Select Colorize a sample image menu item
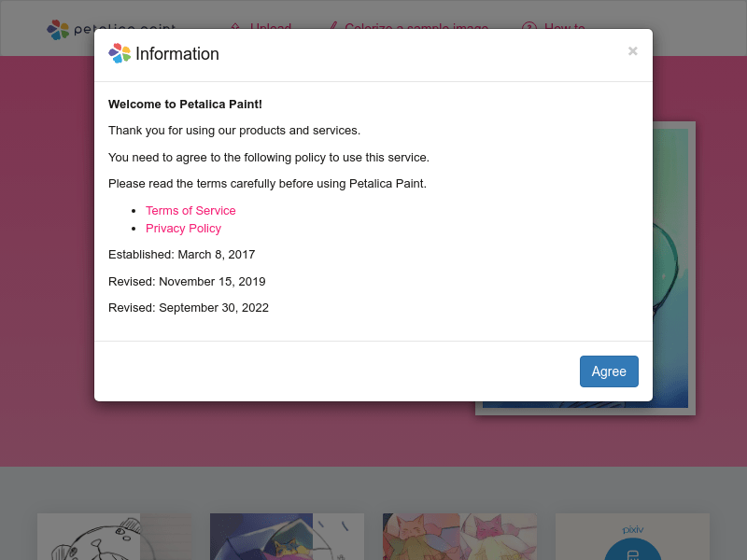Viewport: 747px width, 560px height. (416, 26)
